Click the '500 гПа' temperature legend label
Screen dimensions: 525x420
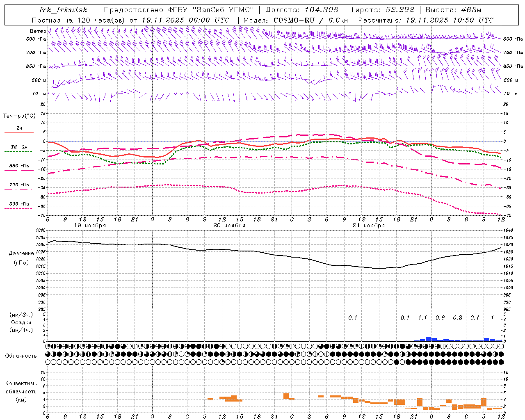click(x=19, y=204)
